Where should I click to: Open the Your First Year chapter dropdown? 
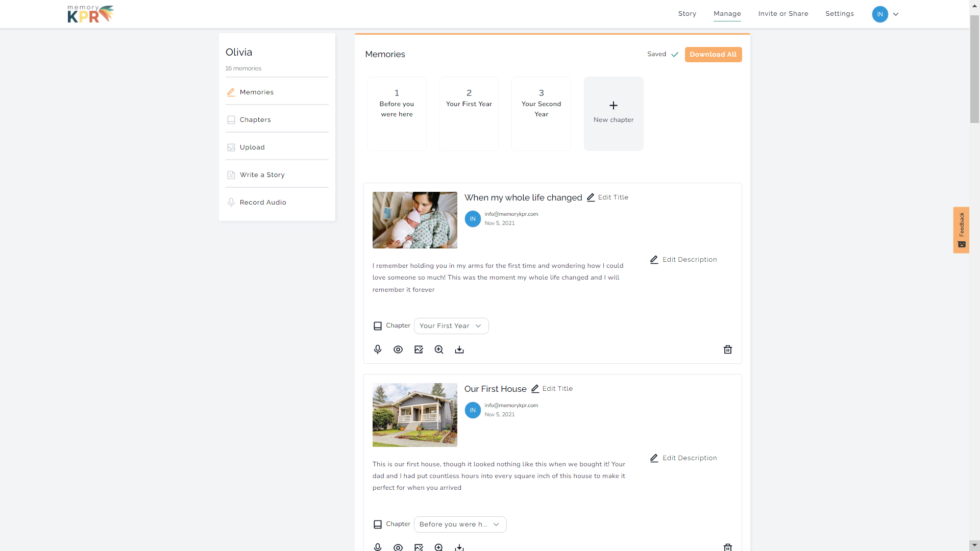(x=451, y=326)
